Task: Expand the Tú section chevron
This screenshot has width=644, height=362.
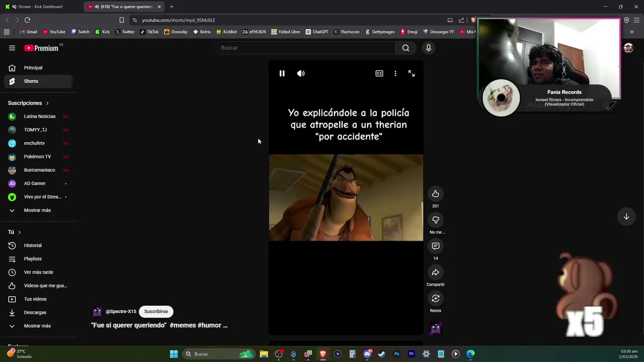Action: (19, 232)
